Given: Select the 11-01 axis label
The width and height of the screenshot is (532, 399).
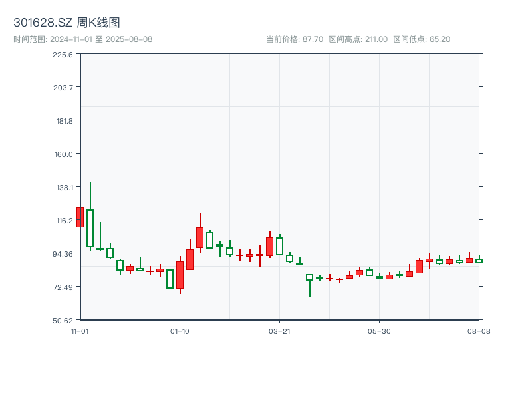Looking at the screenshot, I should (x=80, y=331).
